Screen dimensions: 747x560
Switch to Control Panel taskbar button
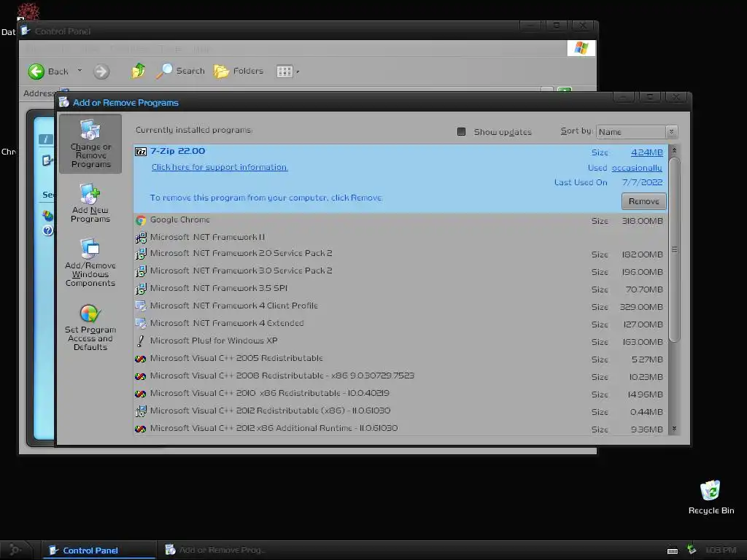[99, 550]
